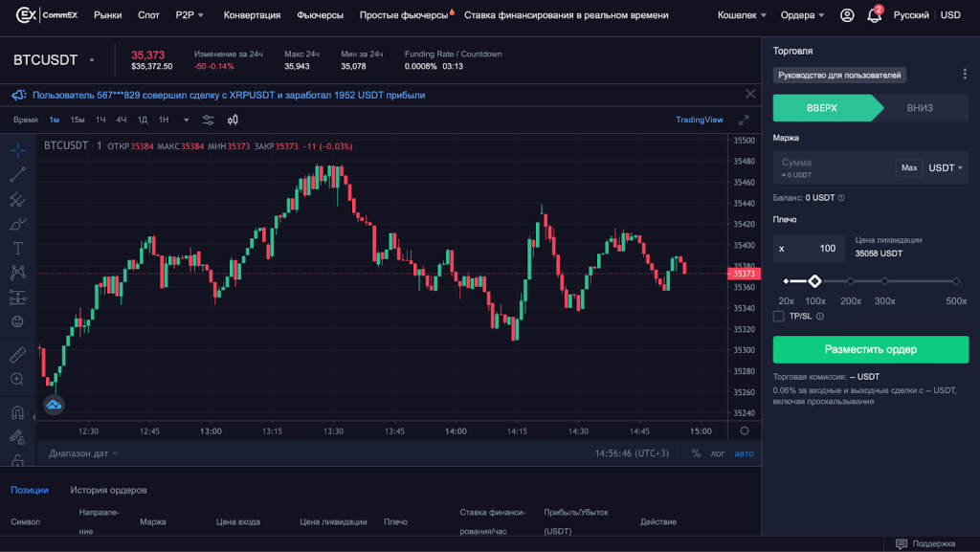The height and width of the screenshot is (552, 980).
Task: Expand the Кошелек dropdown menu
Action: (x=743, y=15)
